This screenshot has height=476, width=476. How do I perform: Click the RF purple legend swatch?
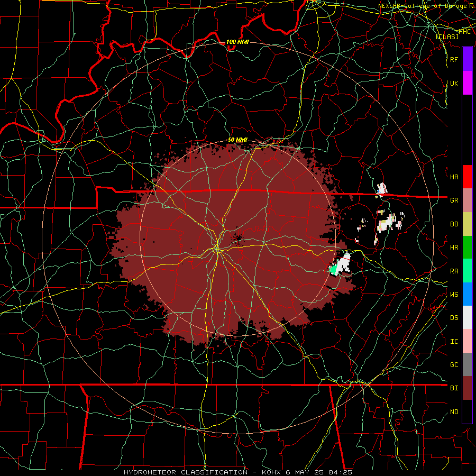pos(467,59)
